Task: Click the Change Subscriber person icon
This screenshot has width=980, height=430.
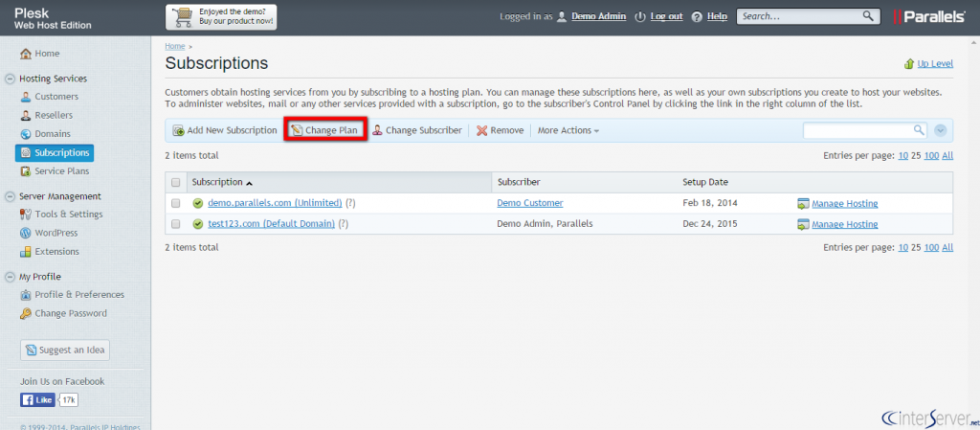Action: [x=377, y=130]
